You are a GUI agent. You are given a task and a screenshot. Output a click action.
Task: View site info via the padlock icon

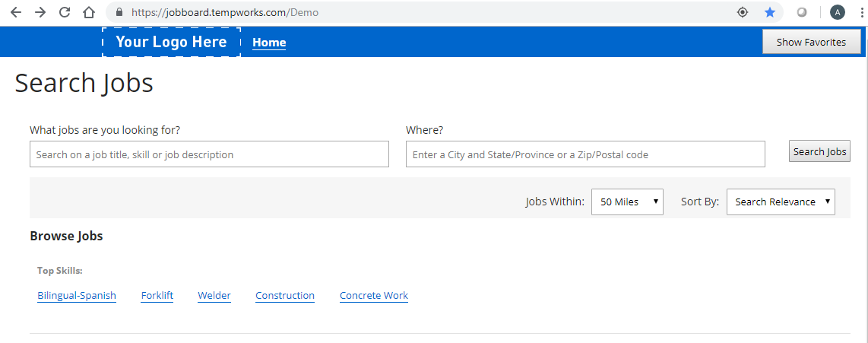click(x=119, y=12)
